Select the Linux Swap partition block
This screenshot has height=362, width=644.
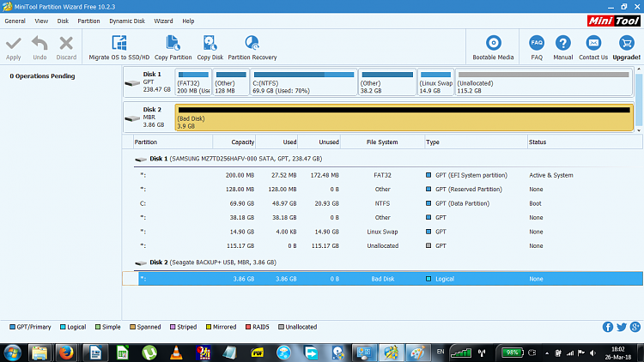(435, 82)
